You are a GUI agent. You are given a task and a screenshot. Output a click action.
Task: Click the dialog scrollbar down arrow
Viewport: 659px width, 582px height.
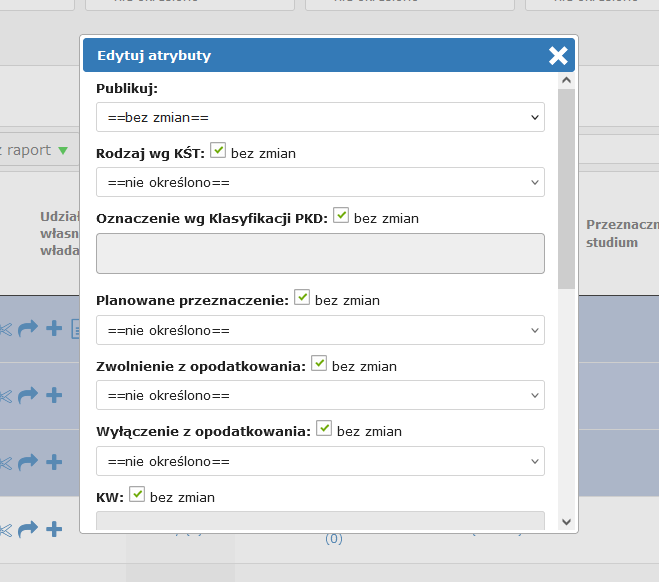pos(566,521)
